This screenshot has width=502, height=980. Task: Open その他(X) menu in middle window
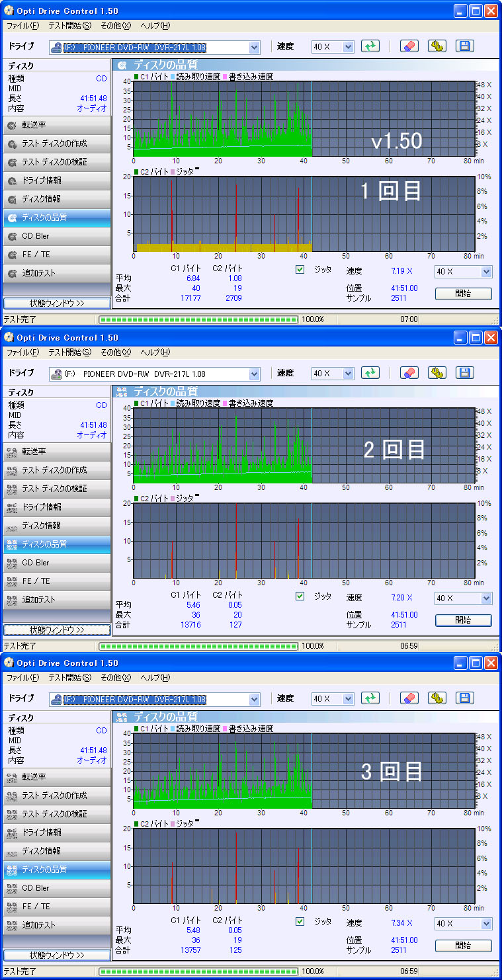(116, 352)
